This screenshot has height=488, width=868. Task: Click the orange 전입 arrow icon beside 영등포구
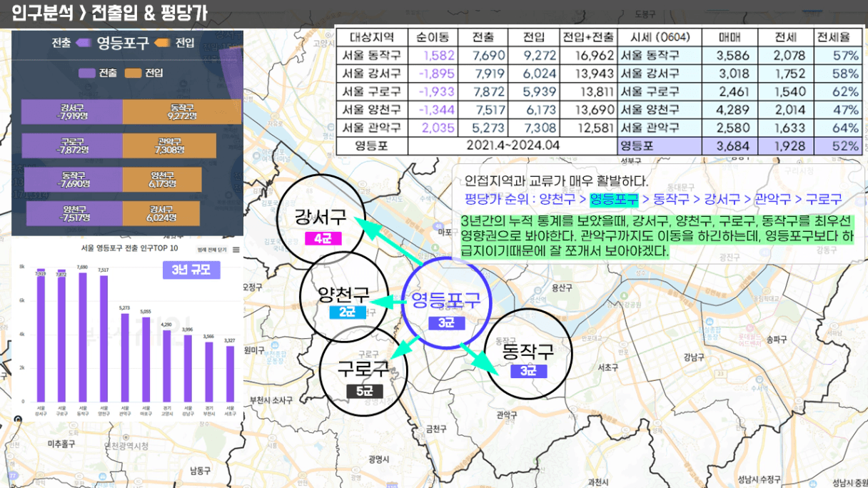[162, 43]
